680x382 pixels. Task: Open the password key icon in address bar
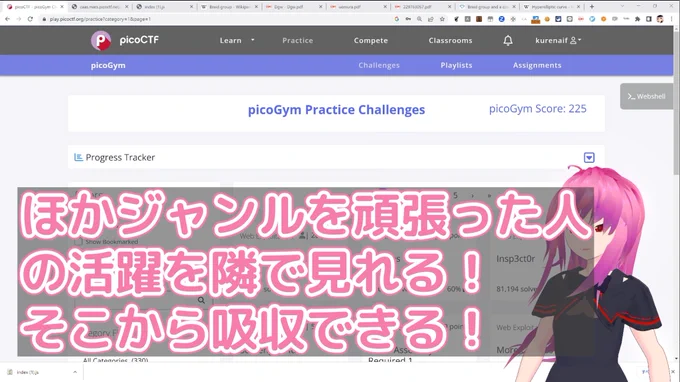[408, 19]
